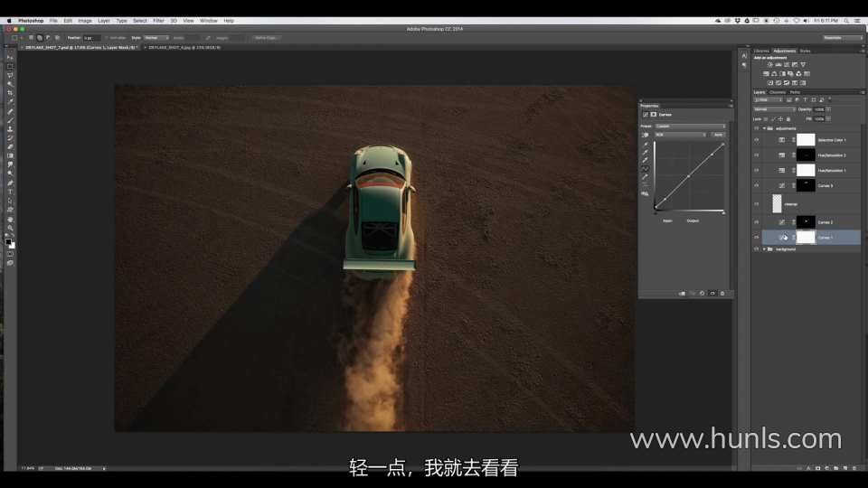Viewport: 868px width, 488px height.
Task: Hide the Selective Color 1 layer
Action: click(757, 140)
